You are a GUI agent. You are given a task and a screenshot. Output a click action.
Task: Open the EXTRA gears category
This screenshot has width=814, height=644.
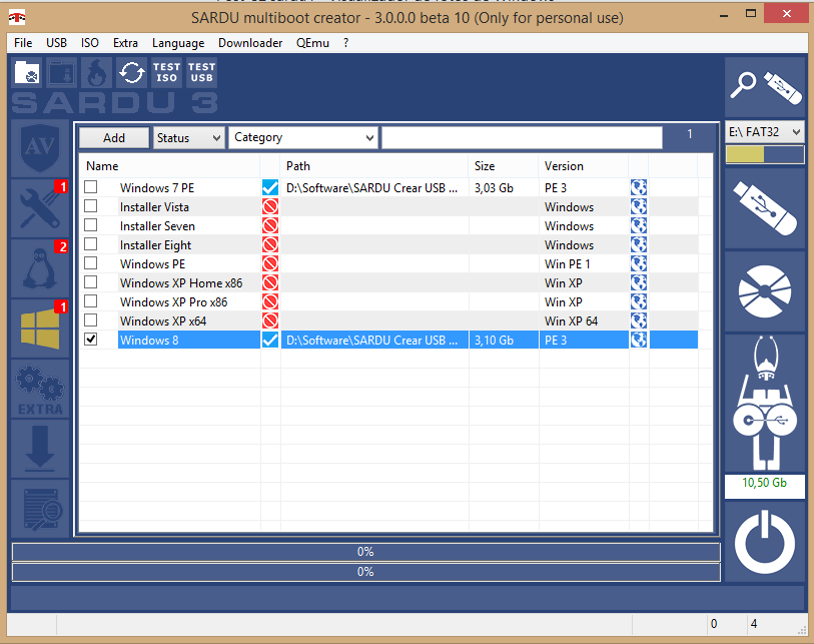40,389
